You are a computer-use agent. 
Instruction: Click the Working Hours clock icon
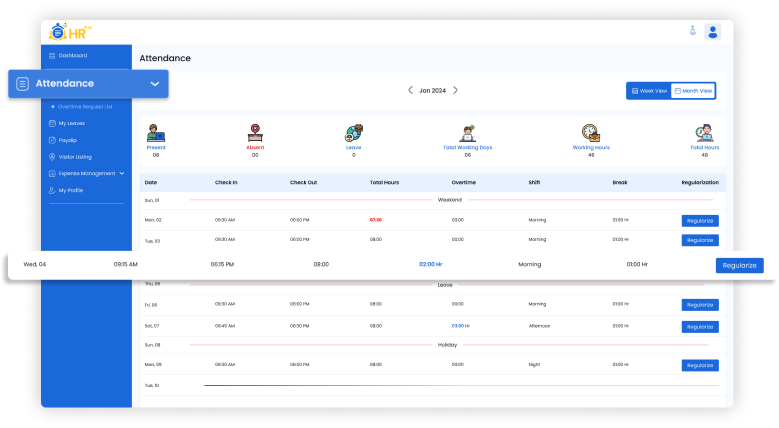590,133
